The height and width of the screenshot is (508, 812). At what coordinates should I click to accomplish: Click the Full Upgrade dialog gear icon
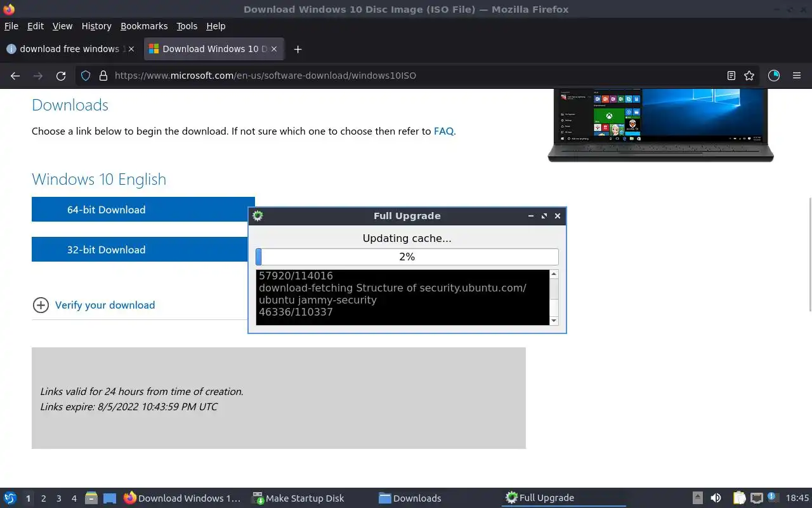coord(258,216)
